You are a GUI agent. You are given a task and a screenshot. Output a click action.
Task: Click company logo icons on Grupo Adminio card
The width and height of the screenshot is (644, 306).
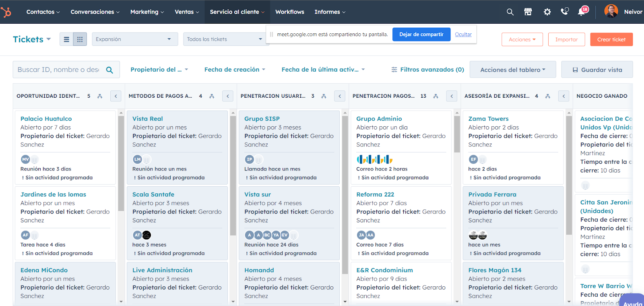click(374, 159)
